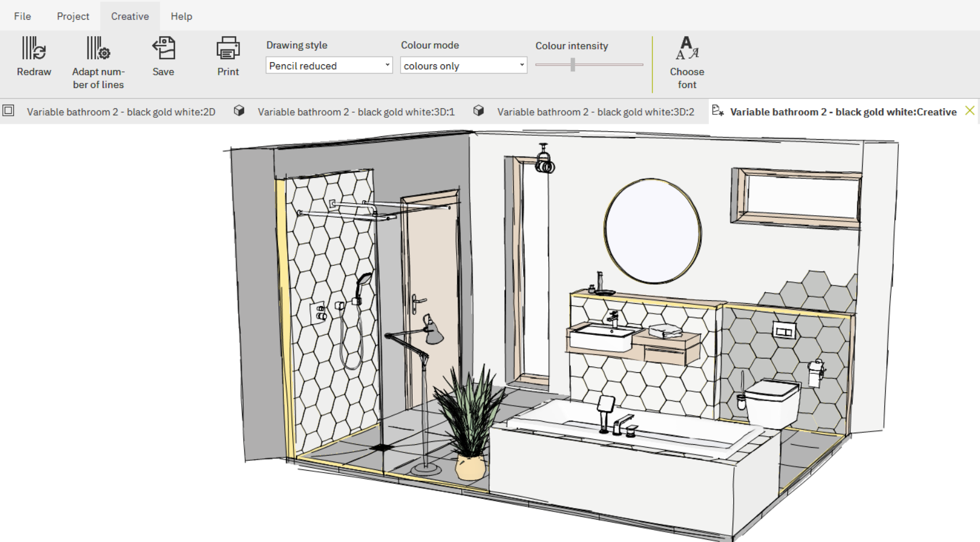Click the Redraw icon
Screen dimensions: 980x542
click(x=34, y=48)
